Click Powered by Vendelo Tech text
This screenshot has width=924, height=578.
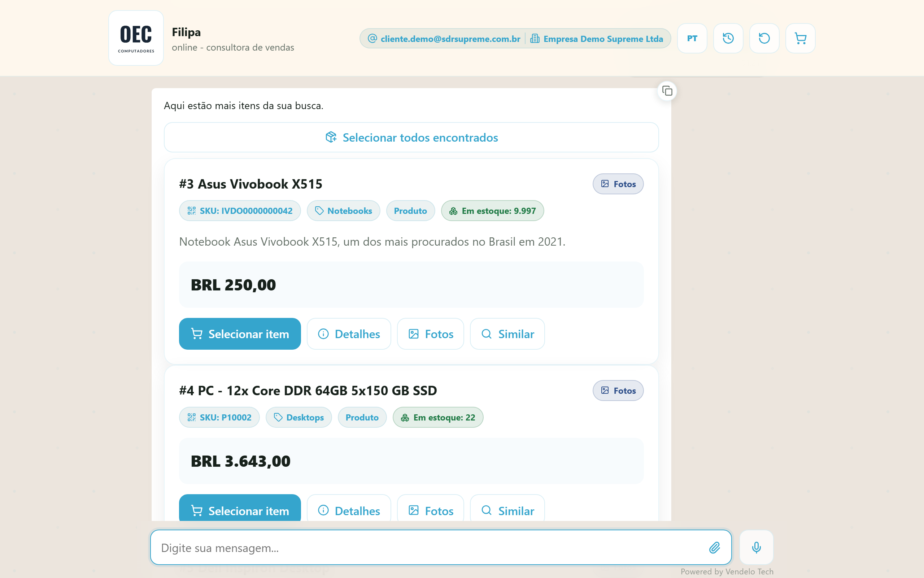click(727, 571)
